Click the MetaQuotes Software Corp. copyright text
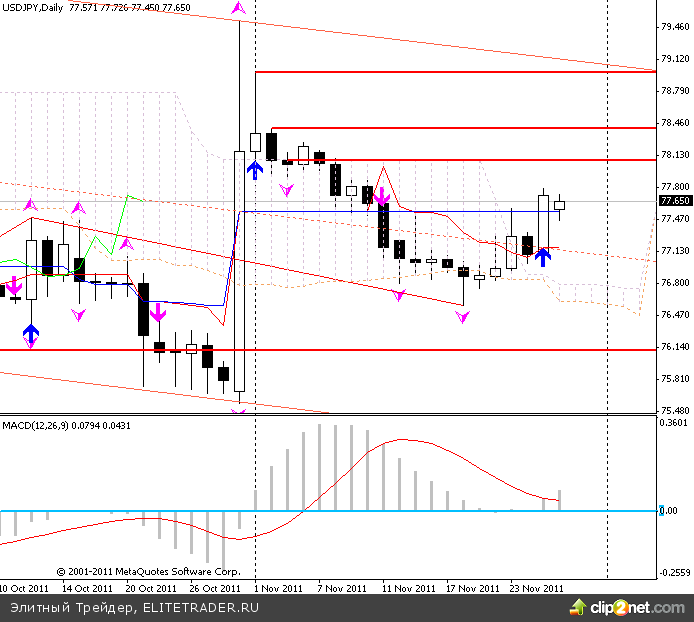 148,571
